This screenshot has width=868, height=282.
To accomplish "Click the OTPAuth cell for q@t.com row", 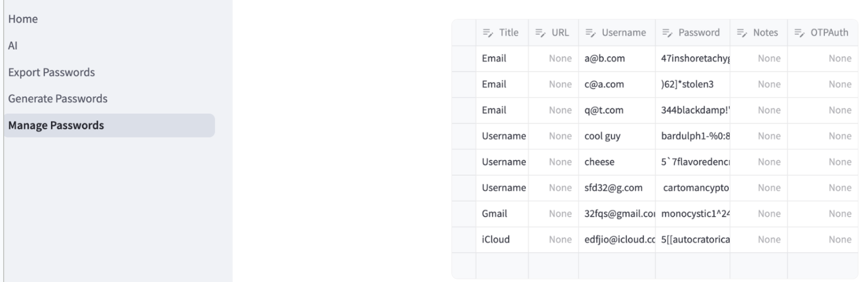I will [x=823, y=110].
